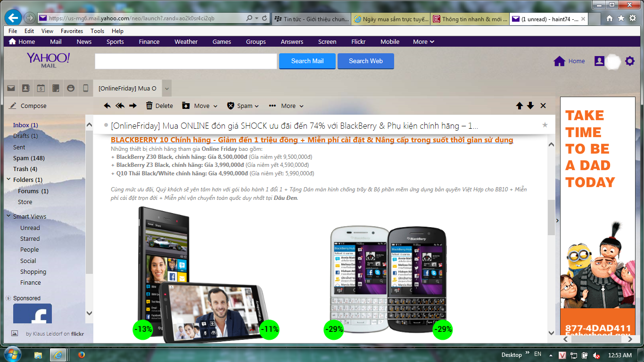The width and height of the screenshot is (644, 362).
Task: Switch to the Tin tức browser tab
Action: [311, 19]
